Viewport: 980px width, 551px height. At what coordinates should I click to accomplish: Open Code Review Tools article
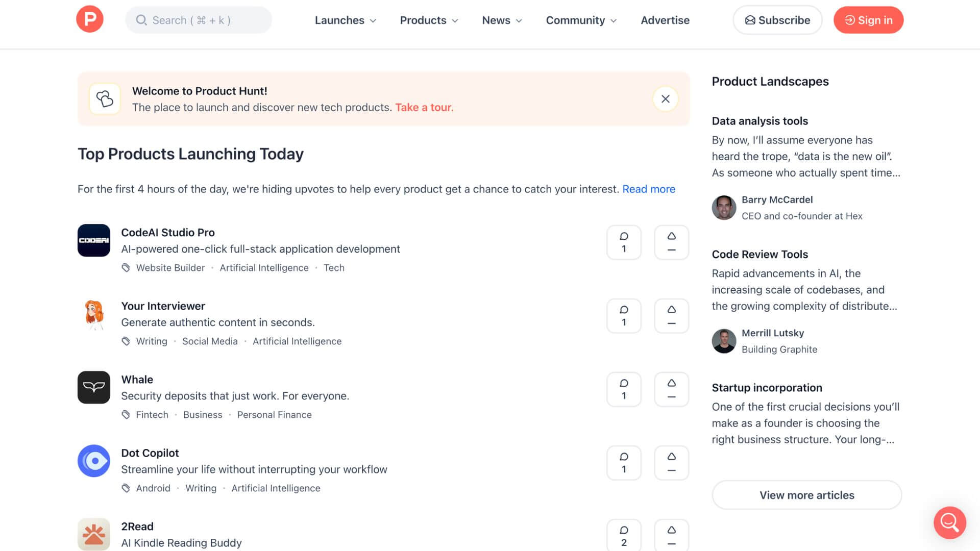(x=760, y=254)
